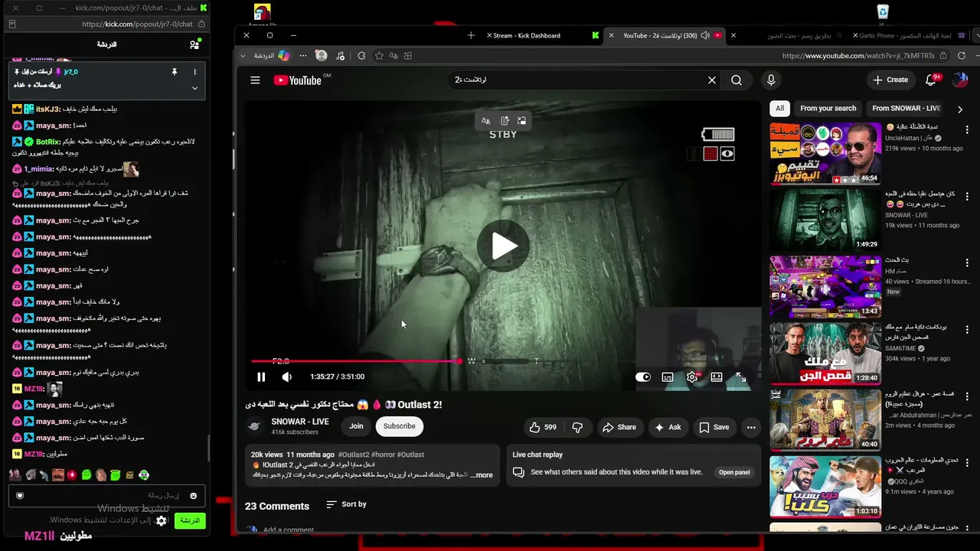Screen dimensions: 980x551
Task: Bookmark this page with the star icon
Action: [379, 56]
